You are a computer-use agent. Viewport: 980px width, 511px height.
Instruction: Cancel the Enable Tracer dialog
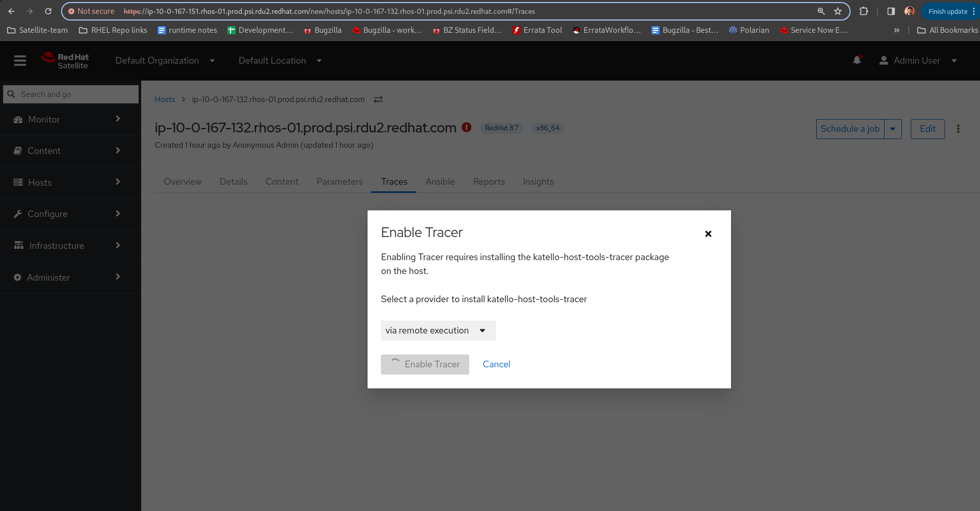click(x=496, y=364)
